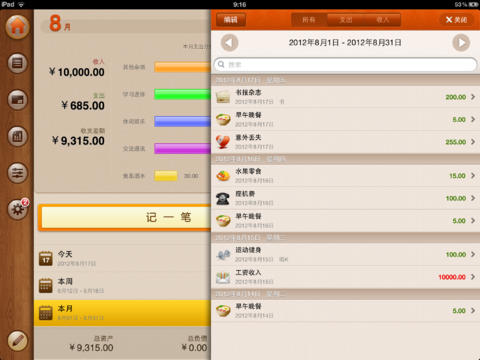Open the gear settings icon with badge

pos(18,209)
